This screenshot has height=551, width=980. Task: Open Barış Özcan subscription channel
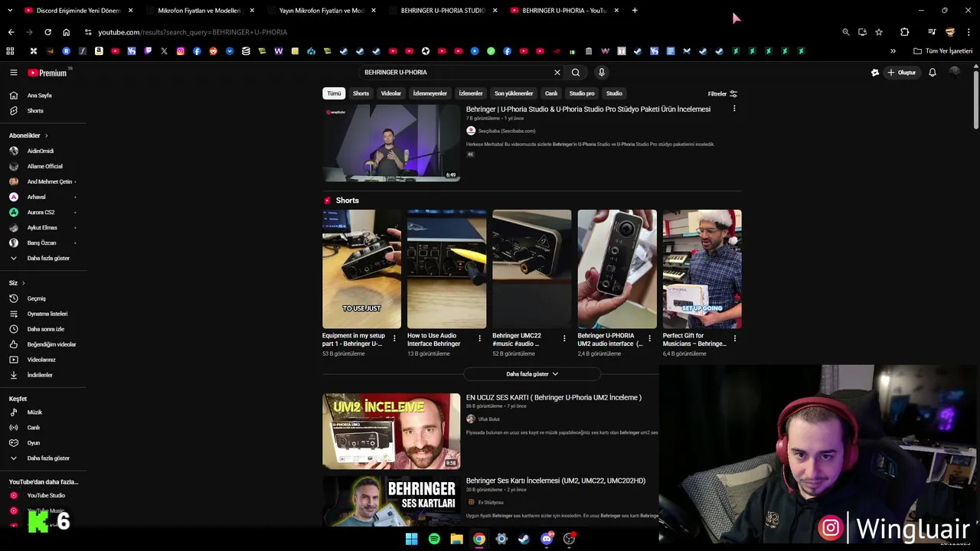pos(41,243)
